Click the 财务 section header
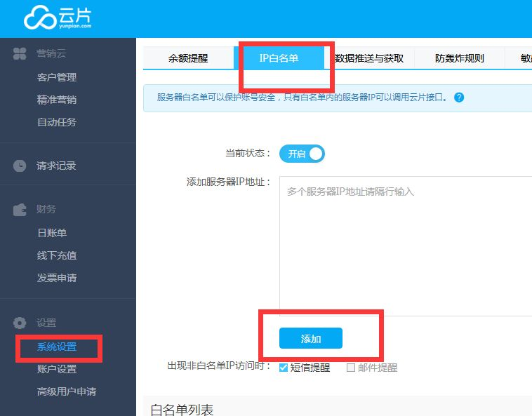 pyautogui.click(x=46, y=210)
